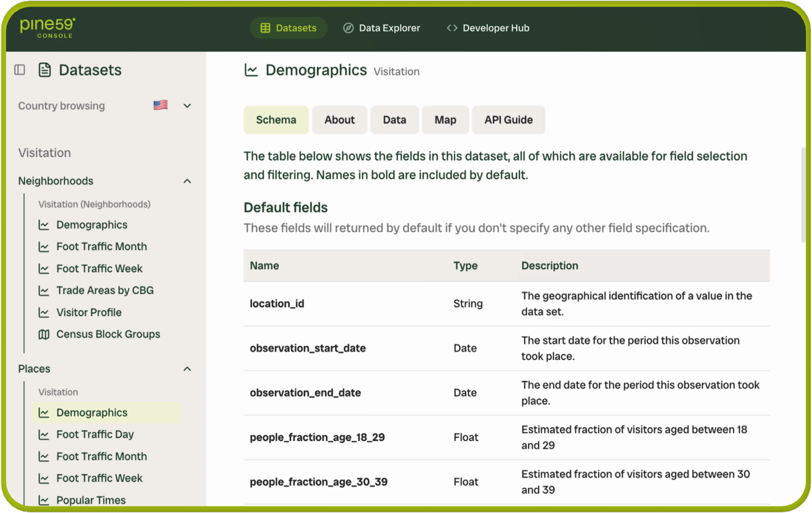Image resolution: width=812 pixels, height=513 pixels.
Task: Click chart icon for selected Places Demographics
Action: point(43,413)
